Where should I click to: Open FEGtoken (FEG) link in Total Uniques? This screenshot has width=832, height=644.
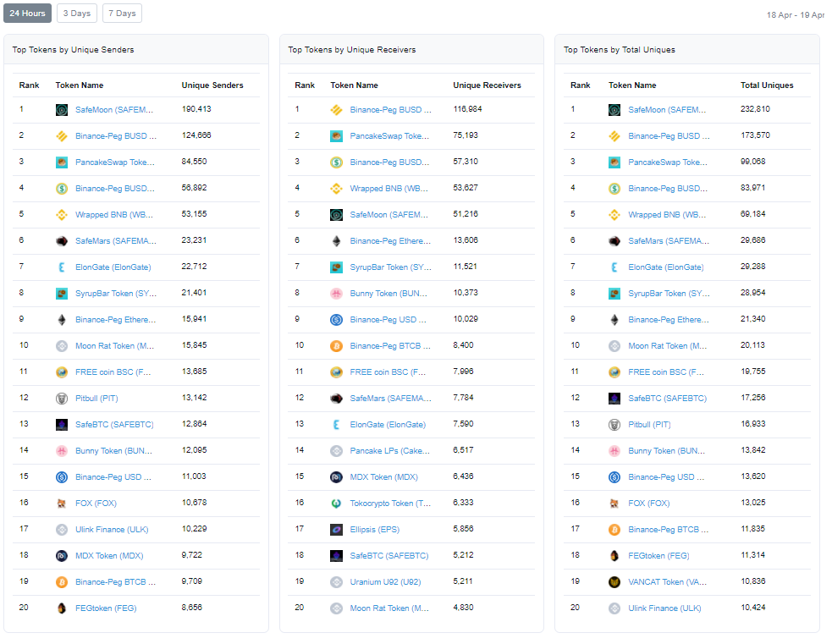659,556
